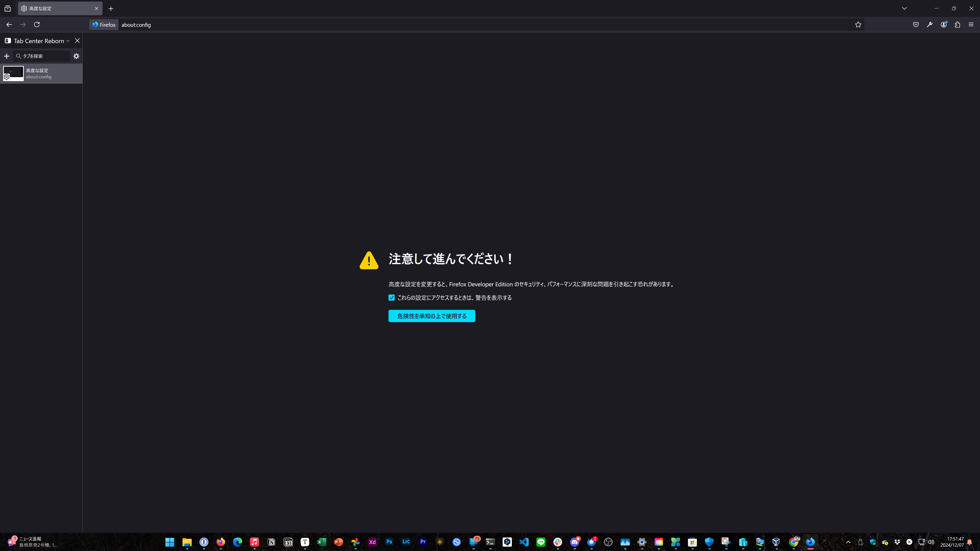Click the address bar showing about:config
980x551 pixels.
tap(266, 24)
